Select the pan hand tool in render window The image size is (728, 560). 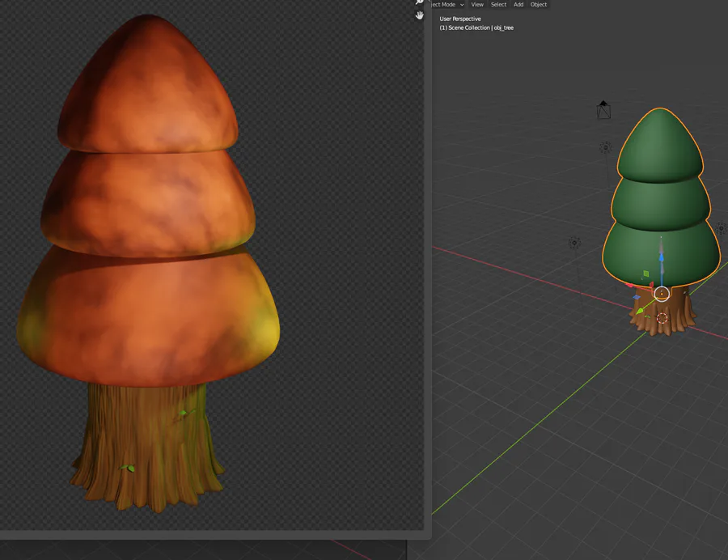pos(419,16)
